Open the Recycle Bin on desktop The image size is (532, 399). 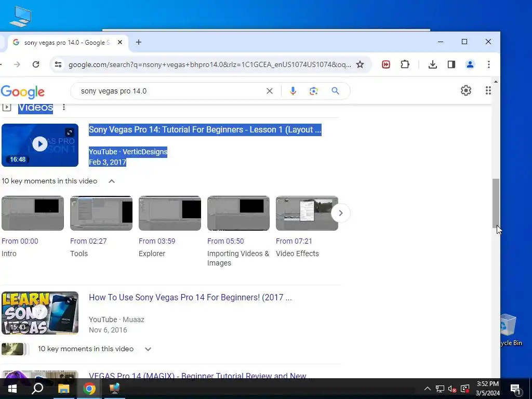coord(509,329)
